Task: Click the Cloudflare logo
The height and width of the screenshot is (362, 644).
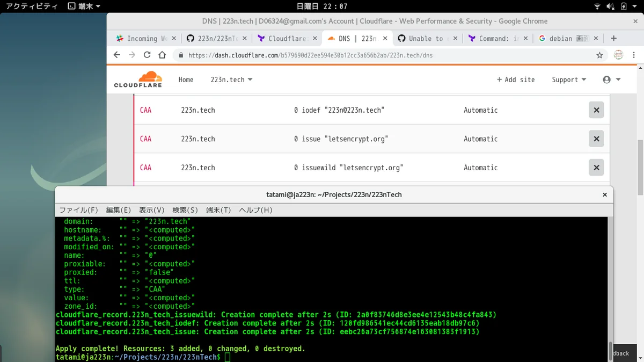Action: click(x=138, y=79)
